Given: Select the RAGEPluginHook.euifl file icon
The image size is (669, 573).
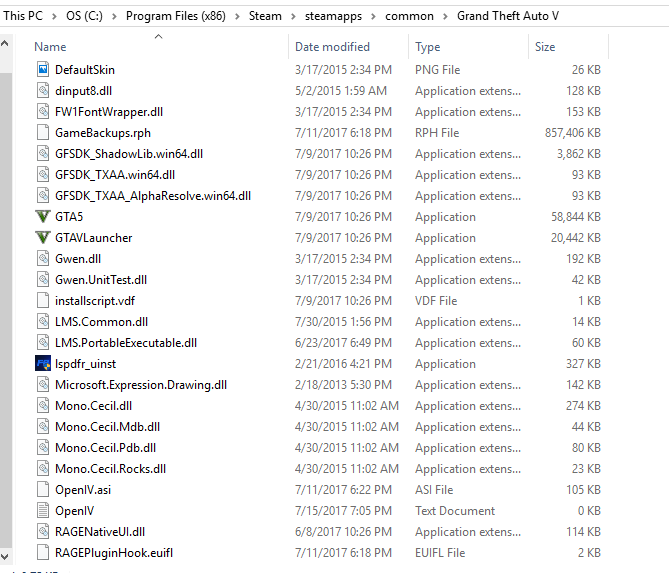Looking at the screenshot, I should click(43, 553).
